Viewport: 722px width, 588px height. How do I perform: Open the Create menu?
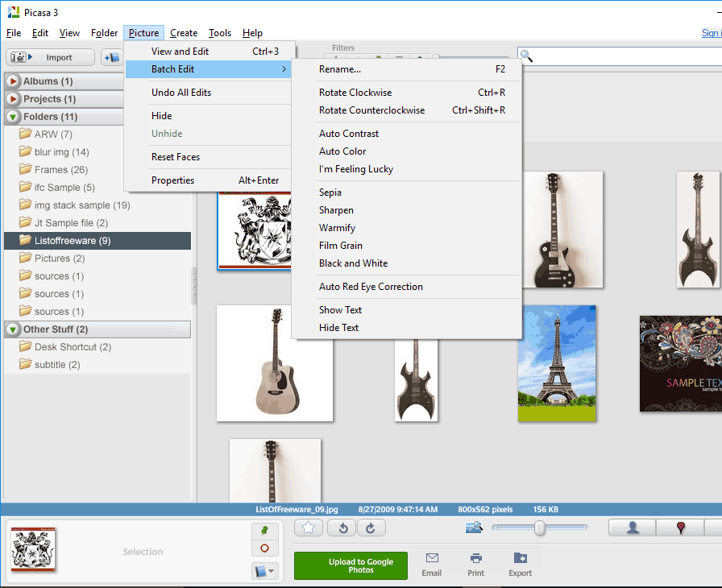pyautogui.click(x=184, y=33)
